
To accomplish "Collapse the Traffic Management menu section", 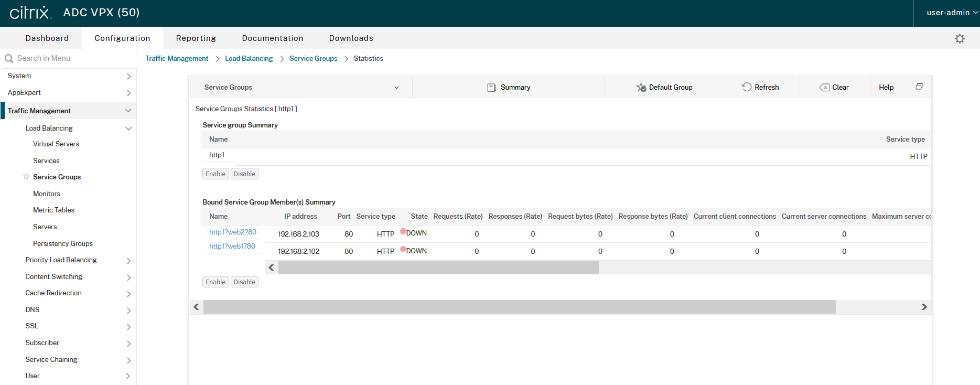I will pyautogui.click(x=128, y=111).
